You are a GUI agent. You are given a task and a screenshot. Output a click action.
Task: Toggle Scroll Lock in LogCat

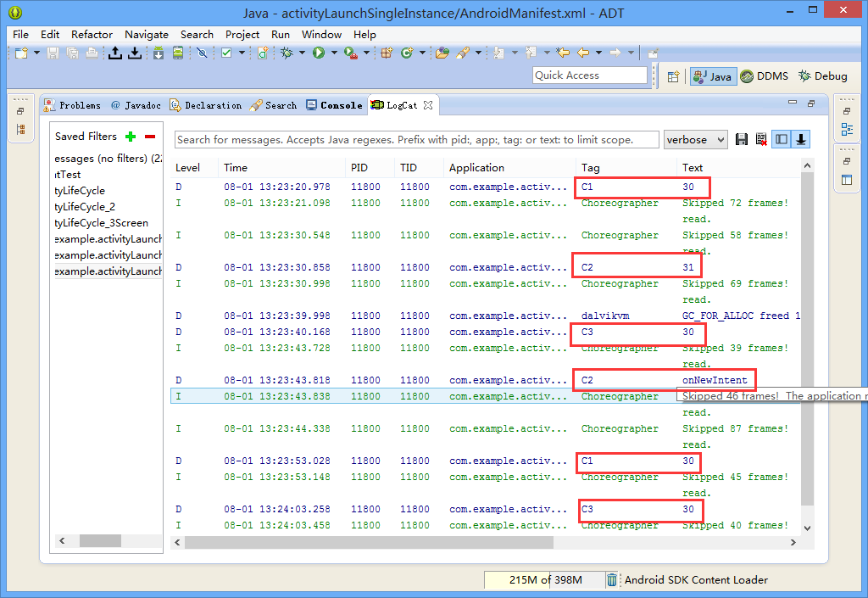801,139
